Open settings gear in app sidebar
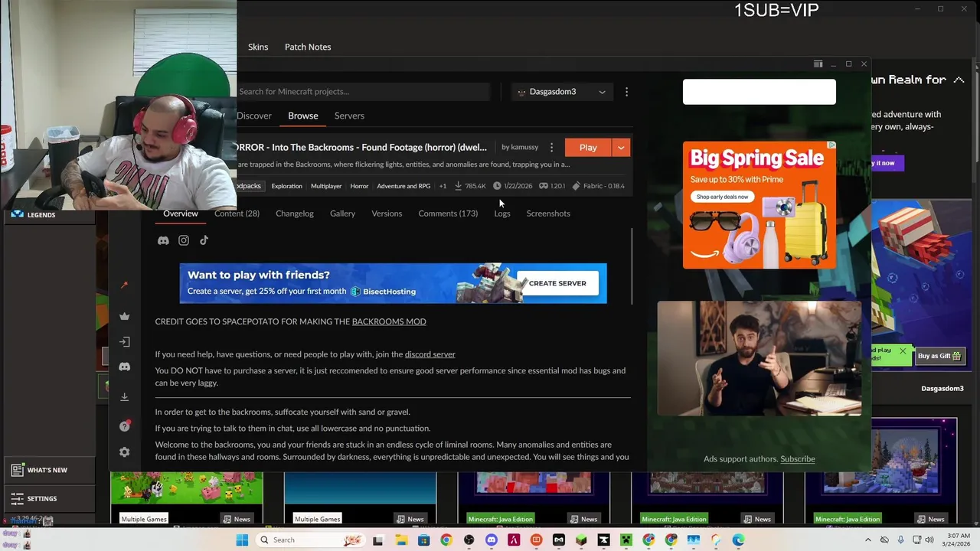This screenshot has height=551, width=980. (125, 452)
